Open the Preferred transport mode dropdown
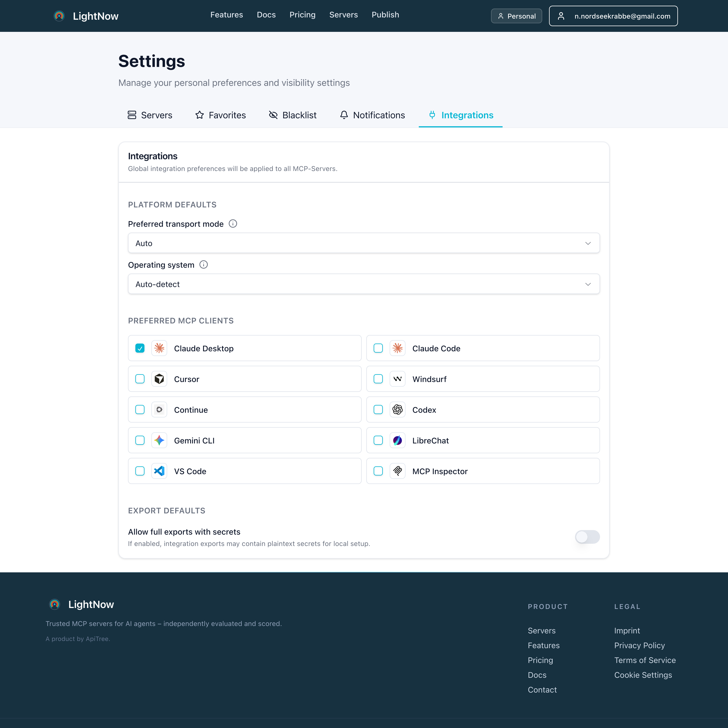 point(364,243)
